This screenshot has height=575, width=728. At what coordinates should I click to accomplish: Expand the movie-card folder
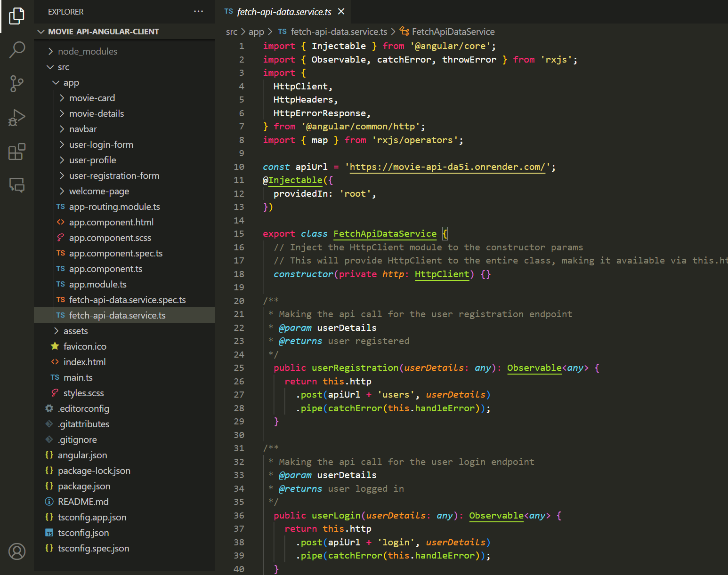pyautogui.click(x=124, y=98)
